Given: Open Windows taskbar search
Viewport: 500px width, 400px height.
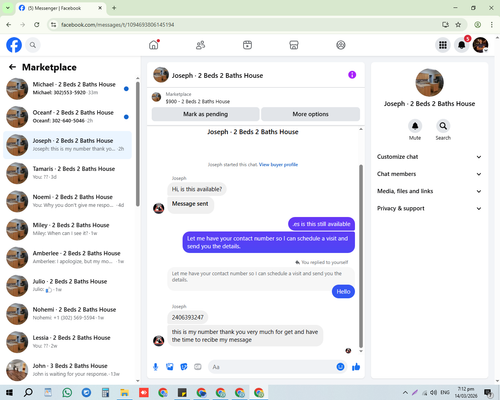Looking at the screenshot, I should pos(28,392).
